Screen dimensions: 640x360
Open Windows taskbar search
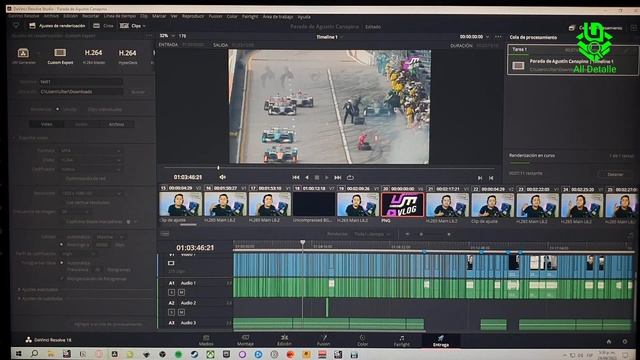point(34,353)
